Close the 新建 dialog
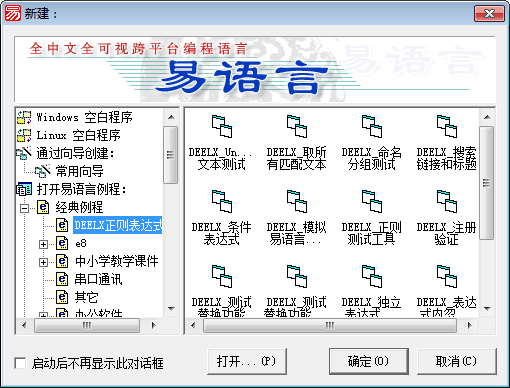Viewport: 510px width, 388px height. coord(489,14)
